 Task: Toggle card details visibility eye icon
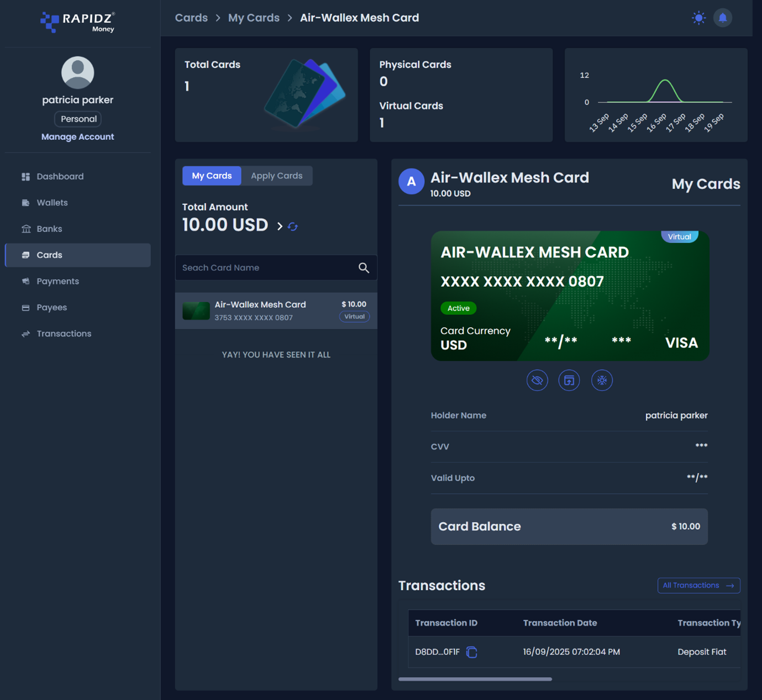click(537, 380)
